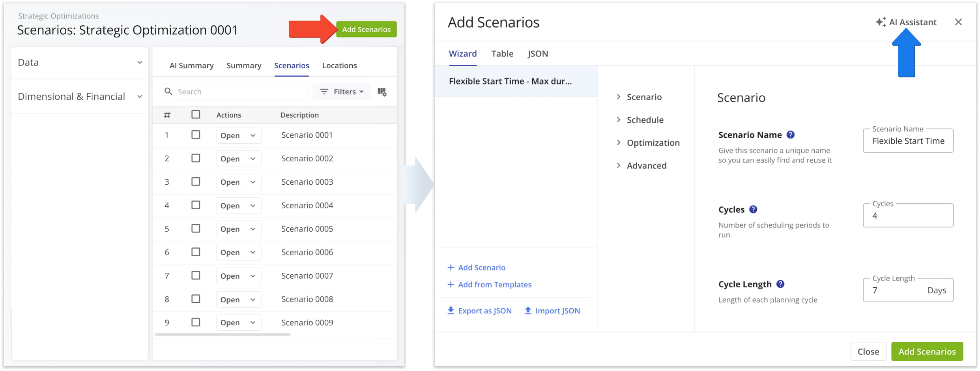Select the Scenarios tab

coord(292,66)
